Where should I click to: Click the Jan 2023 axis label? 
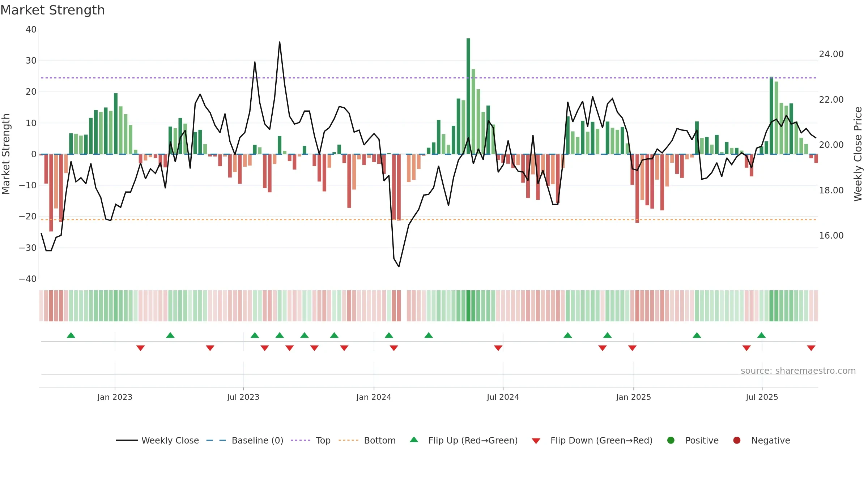[x=115, y=397]
